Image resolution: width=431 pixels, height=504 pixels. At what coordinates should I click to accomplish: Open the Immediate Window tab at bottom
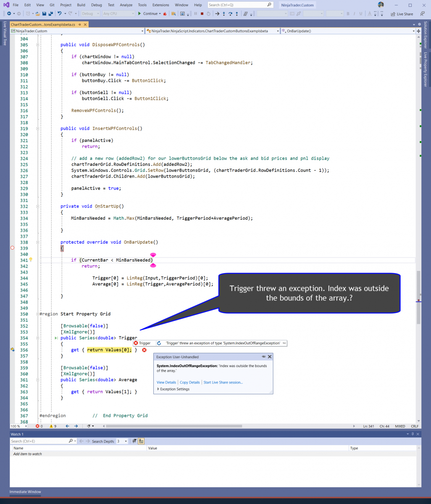tap(25, 491)
